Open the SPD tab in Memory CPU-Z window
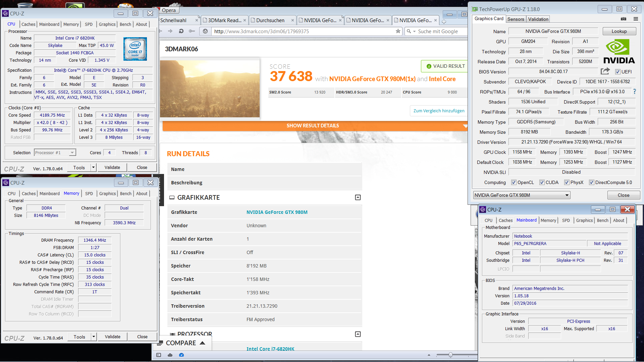This screenshot has height=362, width=644. tap(89, 193)
